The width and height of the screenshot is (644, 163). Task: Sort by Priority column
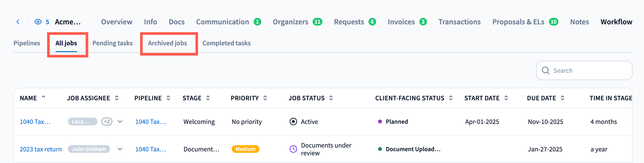coord(265,98)
